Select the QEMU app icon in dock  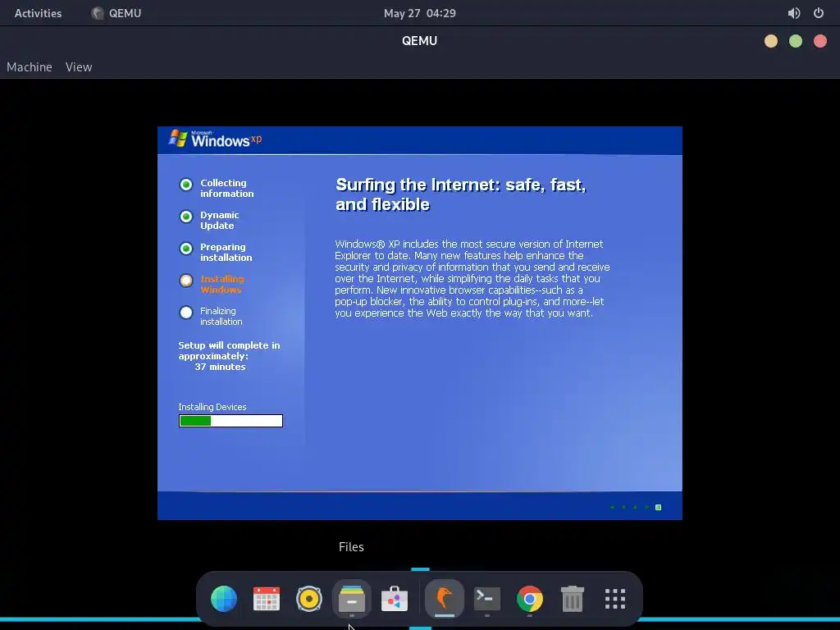point(444,598)
